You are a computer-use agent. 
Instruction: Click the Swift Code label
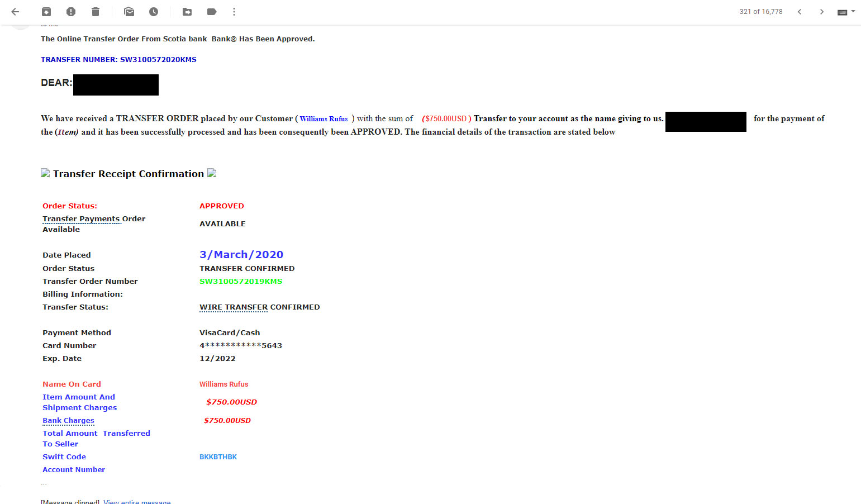pyautogui.click(x=64, y=457)
